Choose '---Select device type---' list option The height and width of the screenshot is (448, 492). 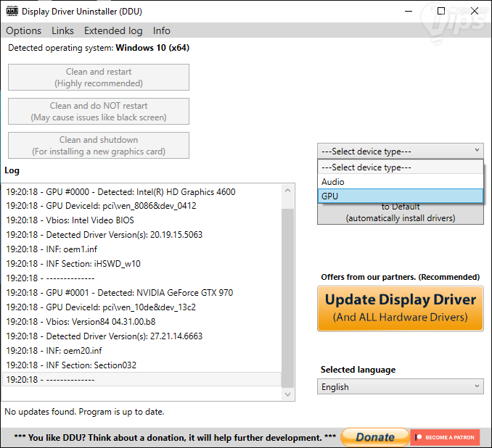point(401,167)
